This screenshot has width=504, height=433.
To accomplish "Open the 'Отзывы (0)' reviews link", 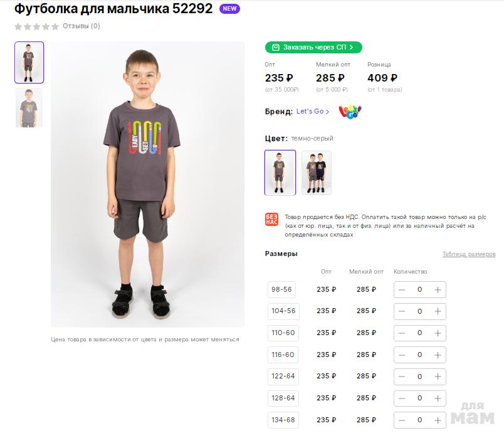I will [x=81, y=26].
